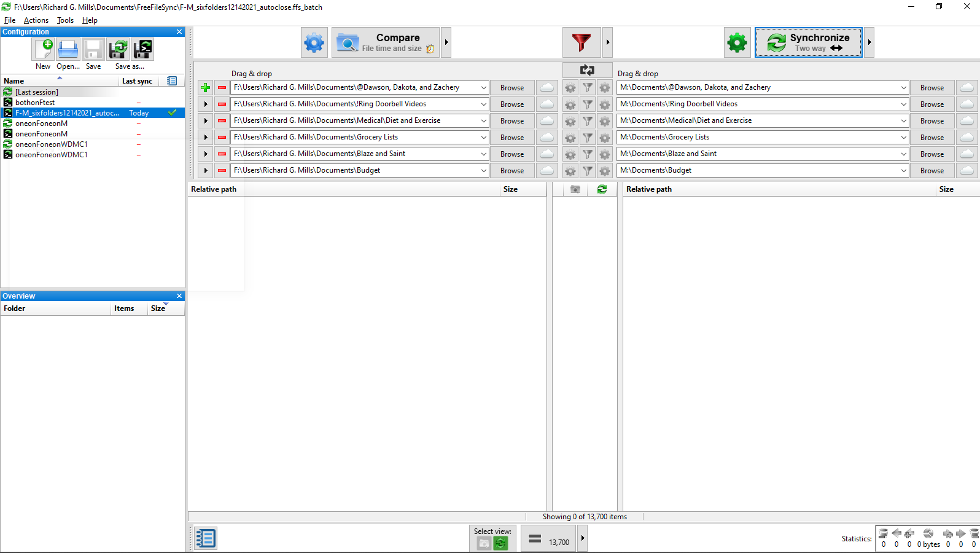Remove the Grocery Lists folder pair

[x=222, y=138]
